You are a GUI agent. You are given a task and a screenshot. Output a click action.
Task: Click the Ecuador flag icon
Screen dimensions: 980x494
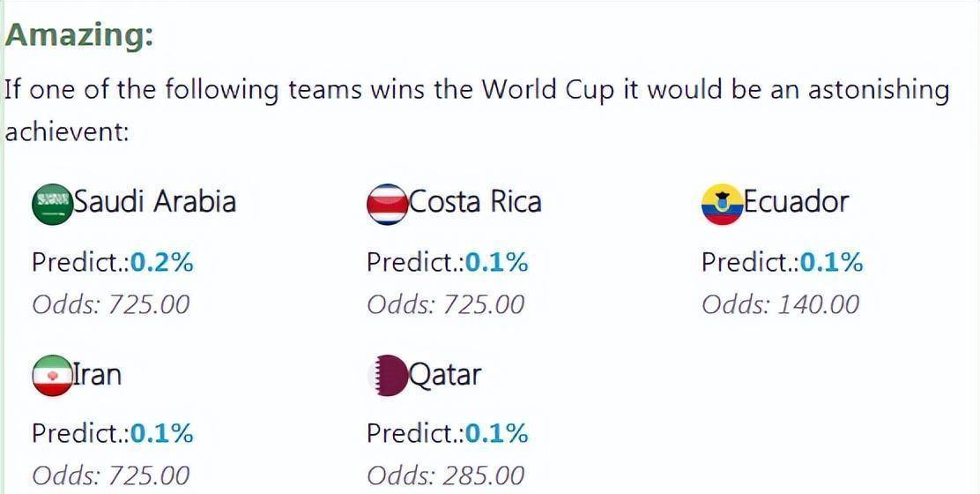point(723,204)
